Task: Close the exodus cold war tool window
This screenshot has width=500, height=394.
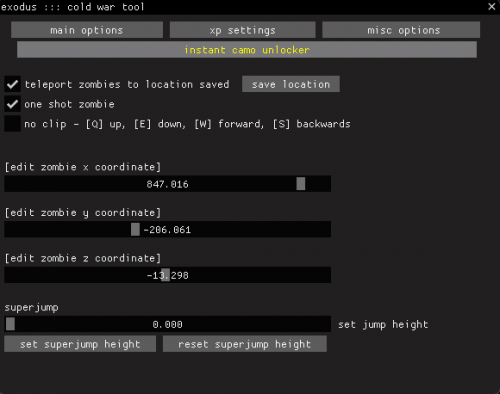Action: [x=491, y=6]
